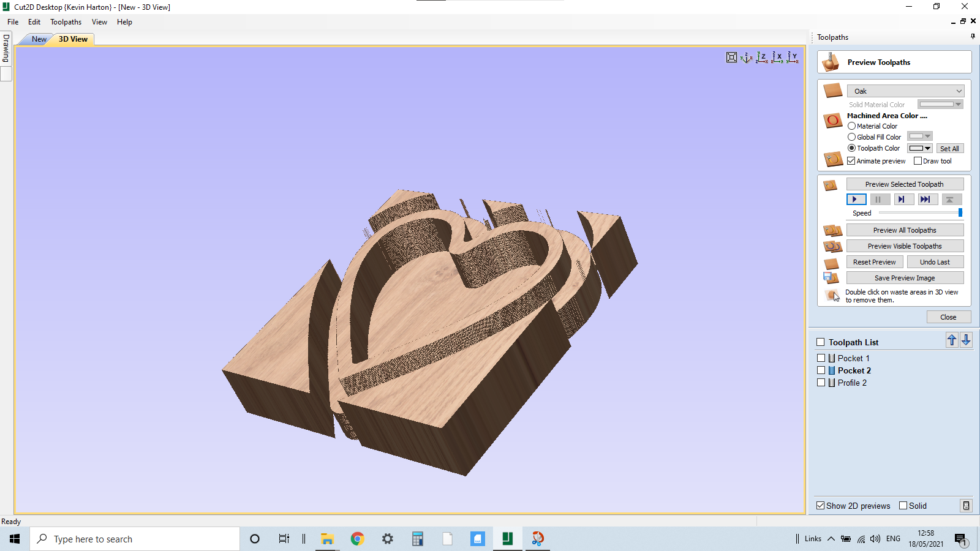Image resolution: width=980 pixels, height=551 pixels.
Task: Open the Global Fill Color dropdown
Action: click(x=919, y=136)
